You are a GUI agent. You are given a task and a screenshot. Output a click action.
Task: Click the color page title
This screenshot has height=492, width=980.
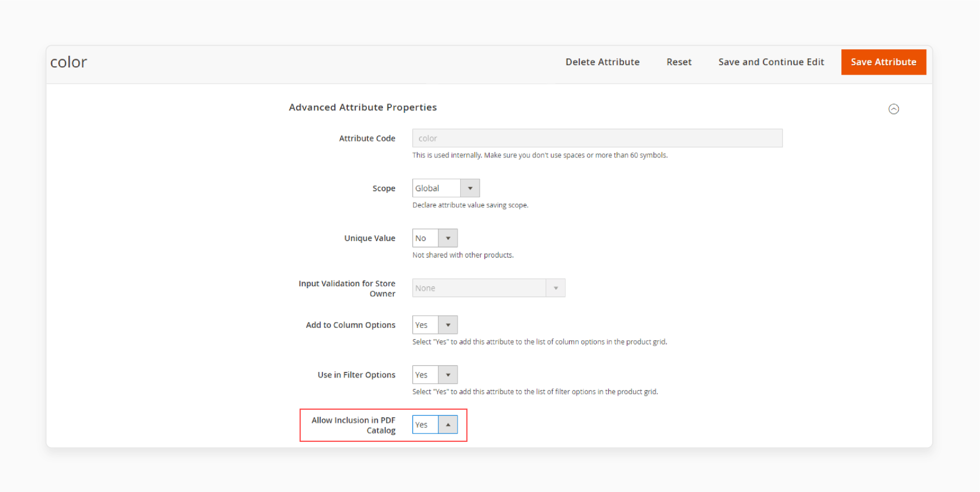coord(69,62)
